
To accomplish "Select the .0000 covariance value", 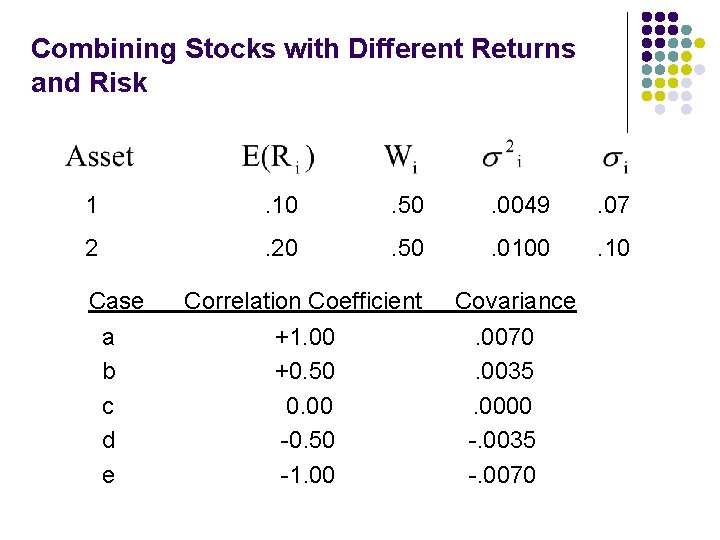I will 507,406.
